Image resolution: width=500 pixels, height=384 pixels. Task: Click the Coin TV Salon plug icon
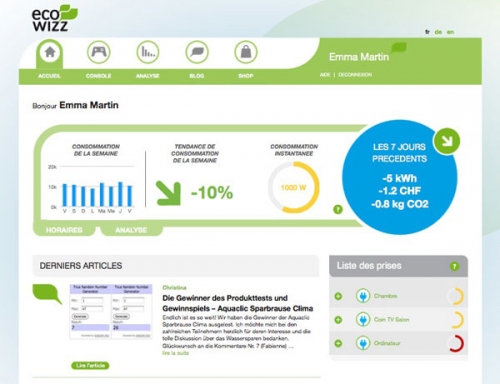click(363, 320)
